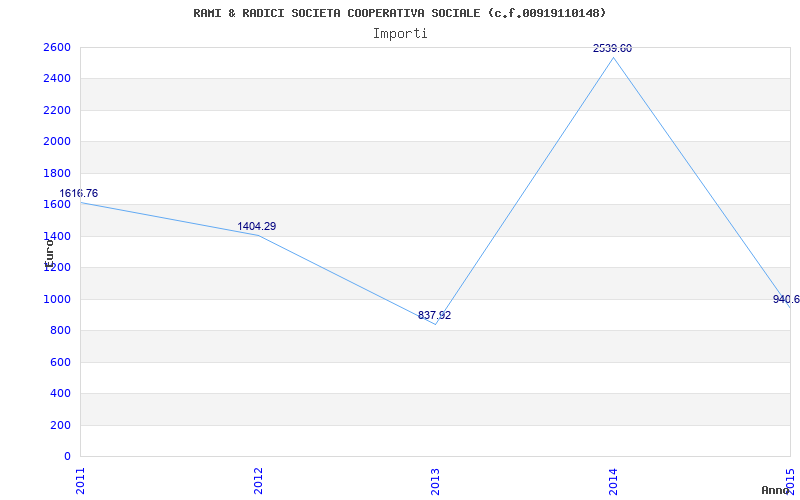
Task: Select the 2539.60 data label
Action: pos(612,48)
